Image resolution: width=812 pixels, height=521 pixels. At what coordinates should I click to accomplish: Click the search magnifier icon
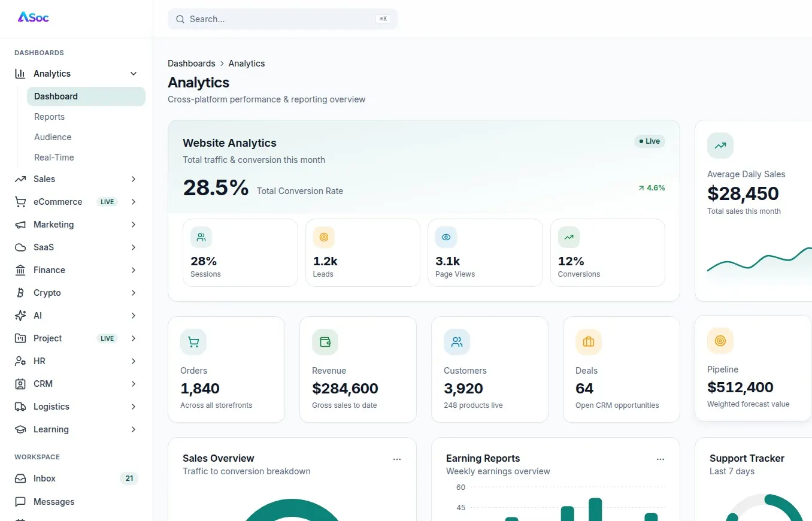coord(180,19)
